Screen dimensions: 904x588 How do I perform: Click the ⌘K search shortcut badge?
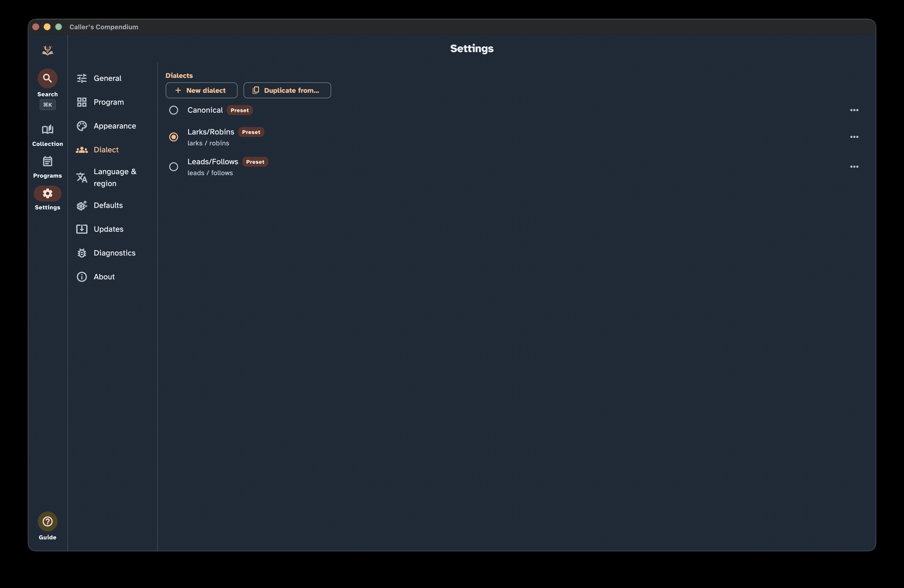47,105
